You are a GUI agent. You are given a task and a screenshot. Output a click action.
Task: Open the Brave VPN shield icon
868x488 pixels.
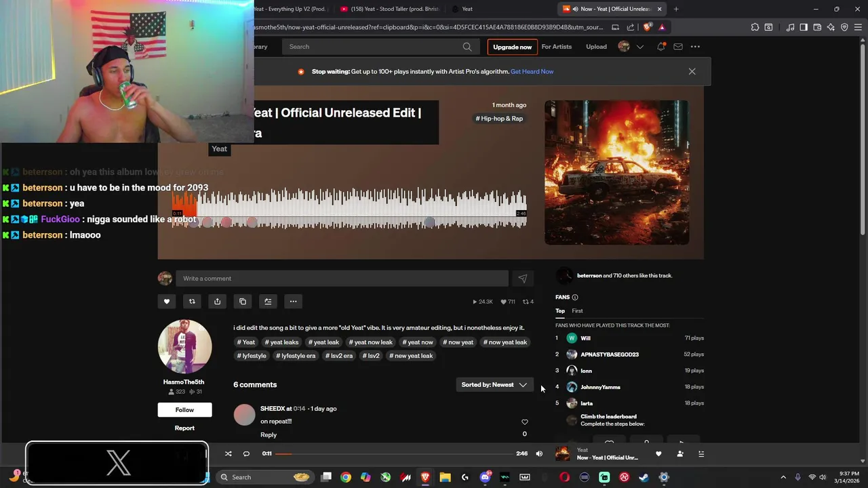point(844,27)
